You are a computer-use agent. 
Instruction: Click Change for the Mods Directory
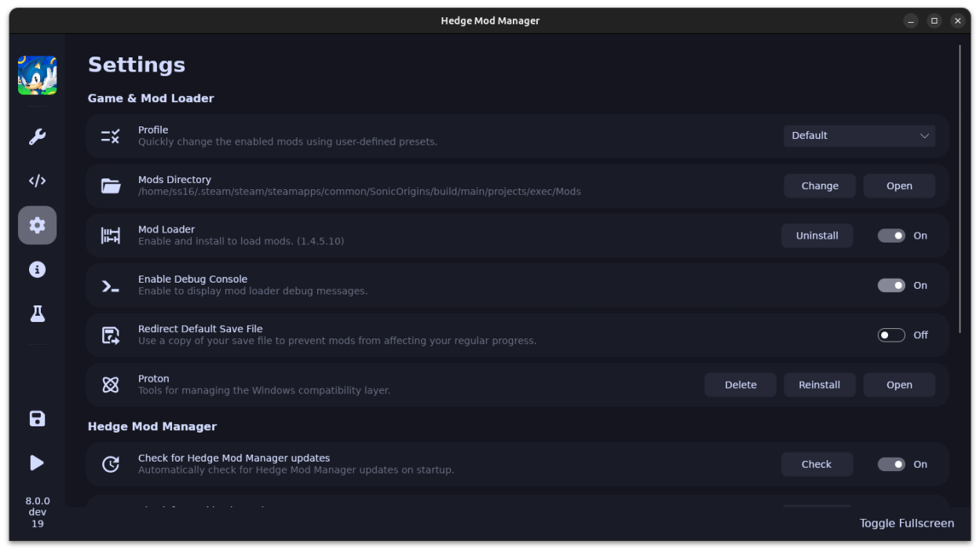point(820,186)
